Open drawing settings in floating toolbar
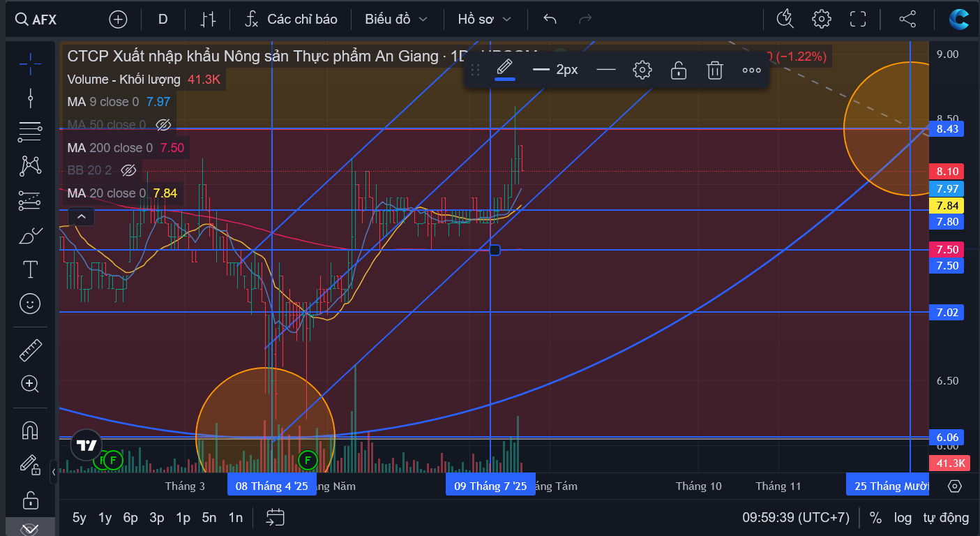The width and height of the screenshot is (980, 536). click(642, 70)
